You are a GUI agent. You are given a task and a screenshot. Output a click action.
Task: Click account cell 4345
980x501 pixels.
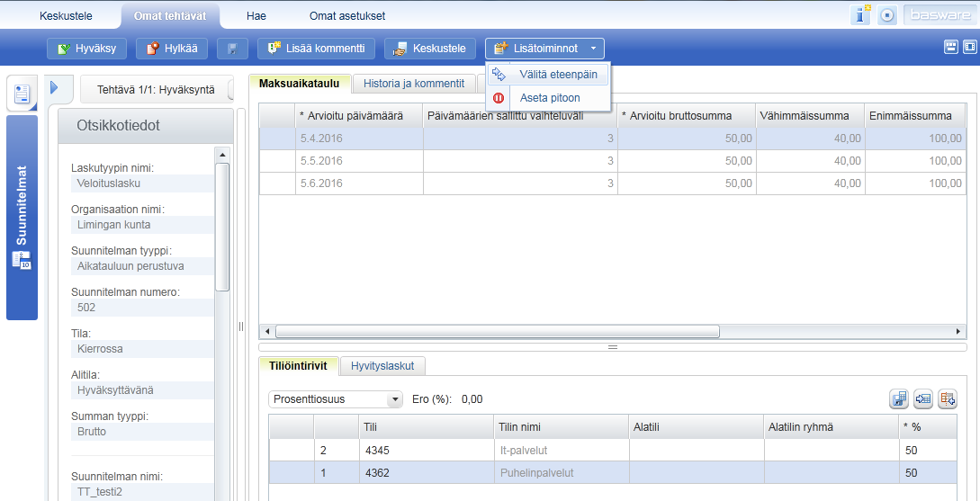tap(427, 451)
